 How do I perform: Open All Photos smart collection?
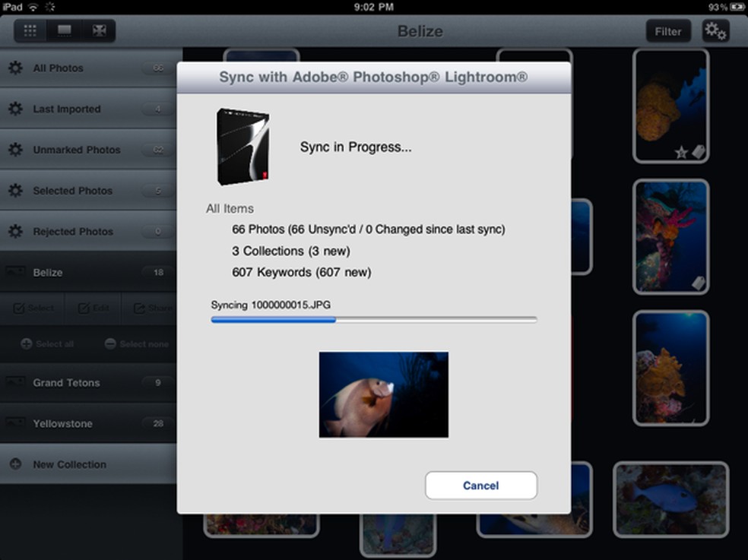pyautogui.click(x=88, y=68)
